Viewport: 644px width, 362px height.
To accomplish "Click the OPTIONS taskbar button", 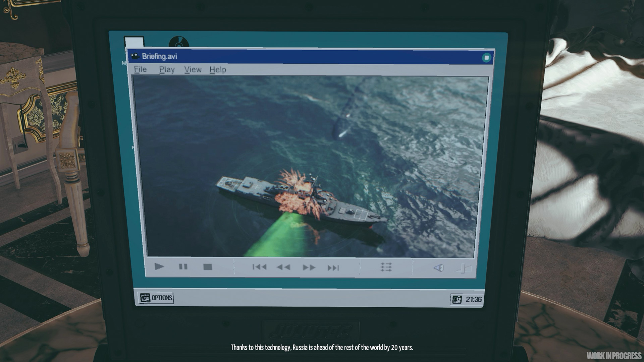I will [x=156, y=298].
